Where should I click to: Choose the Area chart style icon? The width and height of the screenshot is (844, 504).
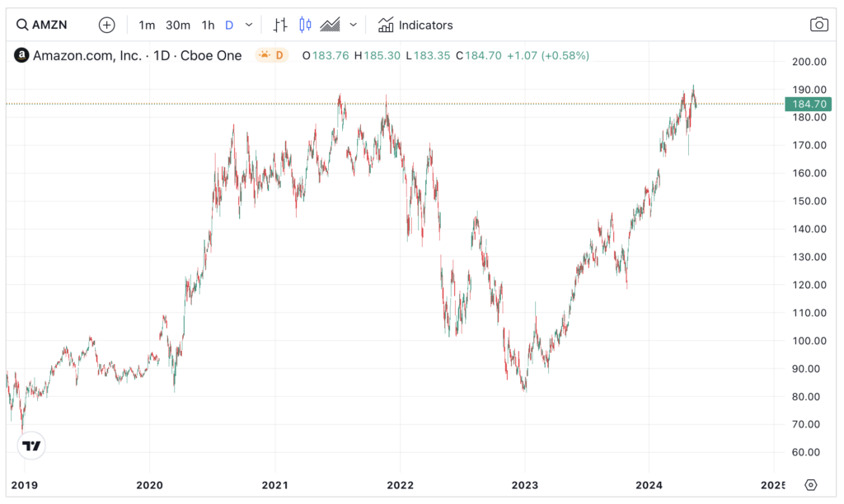pyautogui.click(x=330, y=25)
